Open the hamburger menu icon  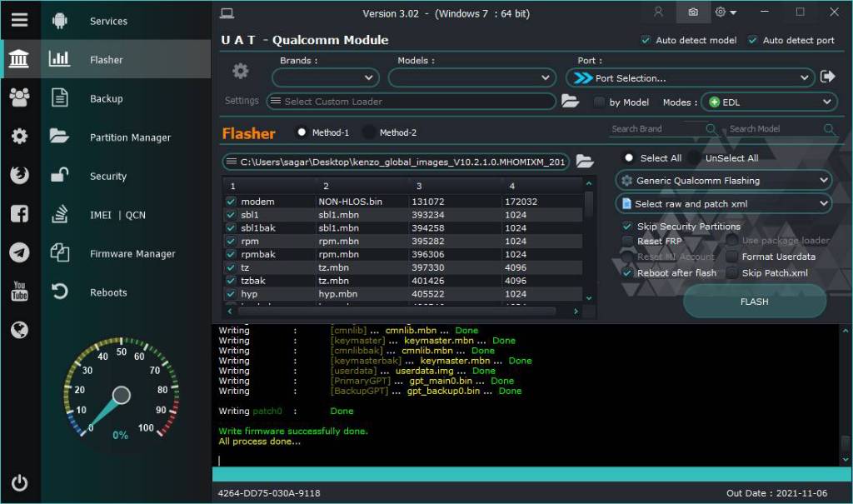click(x=20, y=20)
